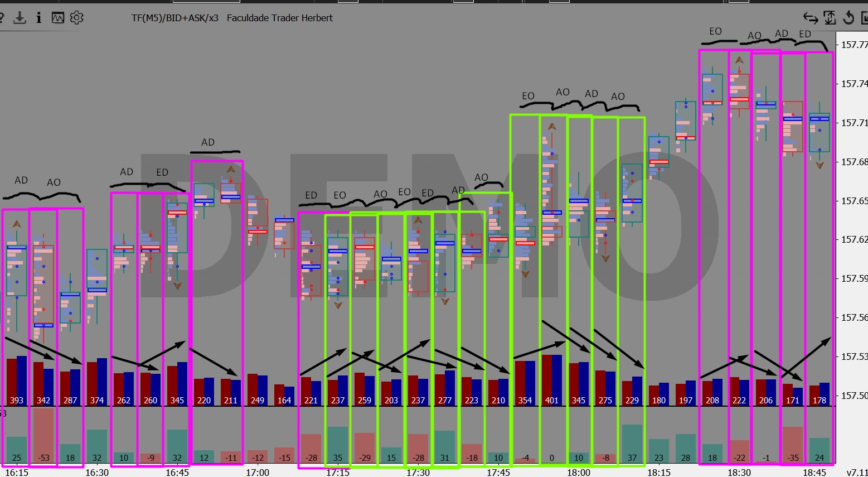Click the volume value 180
Screen dimensions: 868x477
(659, 401)
